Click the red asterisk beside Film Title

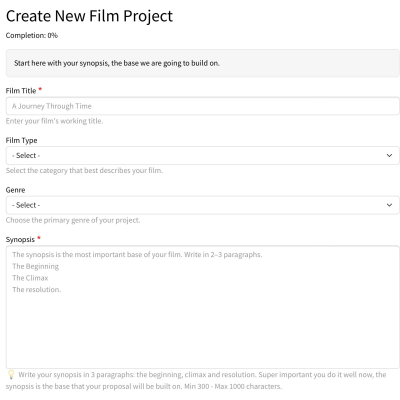point(40,89)
